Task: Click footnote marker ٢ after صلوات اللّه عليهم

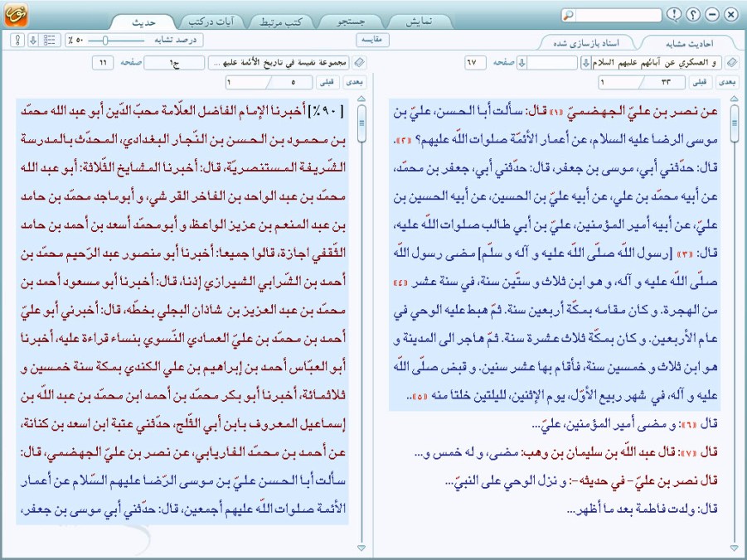Action: click(x=404, y=141)
